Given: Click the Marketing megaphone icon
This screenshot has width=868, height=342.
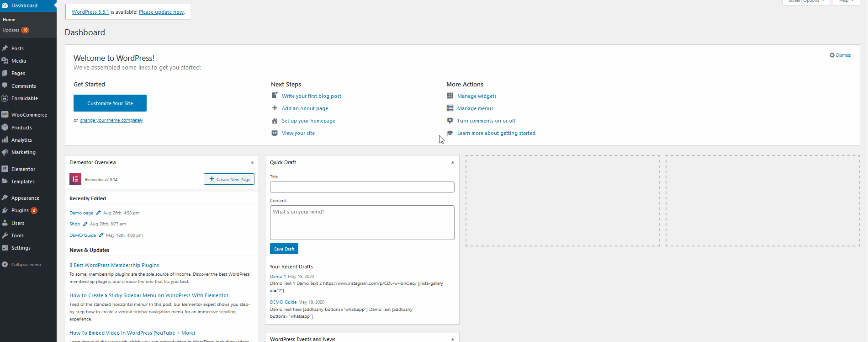Looking at the screenshot, I should (5, 152).
